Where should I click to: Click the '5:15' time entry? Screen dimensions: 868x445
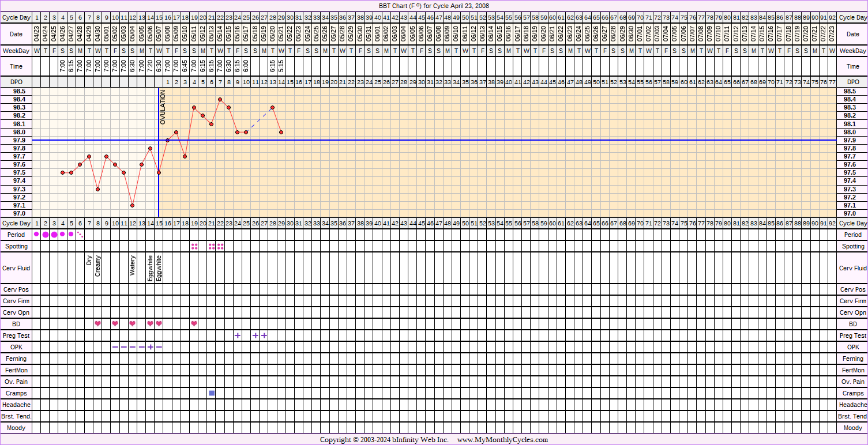point(281,67)
